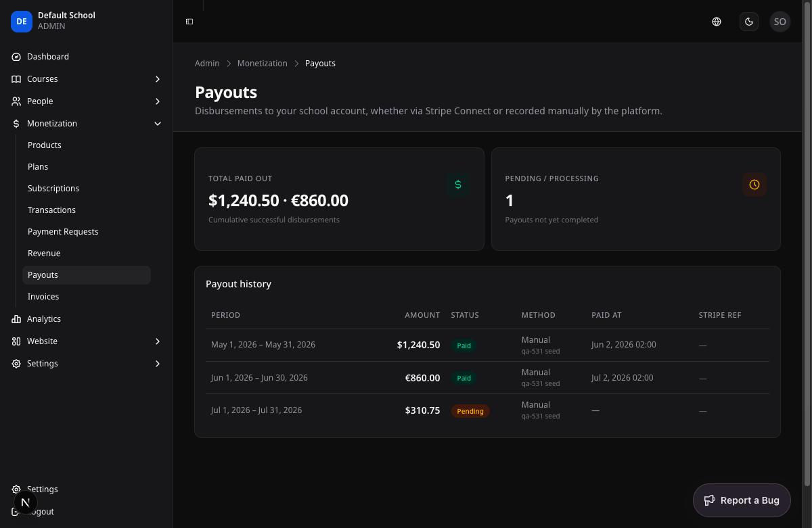Expand the Website submenu chevron

pyautogui.click(x=158, y=341)
